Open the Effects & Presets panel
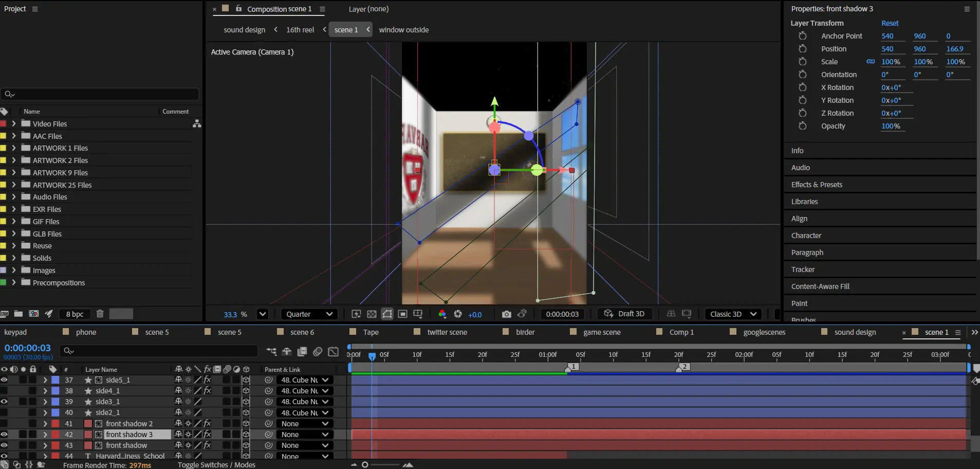The width and height of the screenshot is (980, 469). point(817,185)
